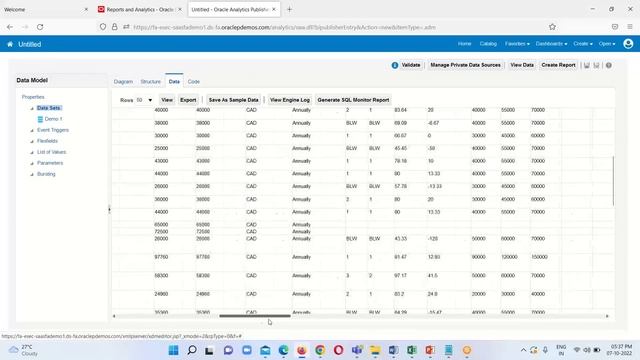This screenshot has height=360, width=640.
Task: Open Microsoft Edge from the taskbar
Action: [283, 350]
